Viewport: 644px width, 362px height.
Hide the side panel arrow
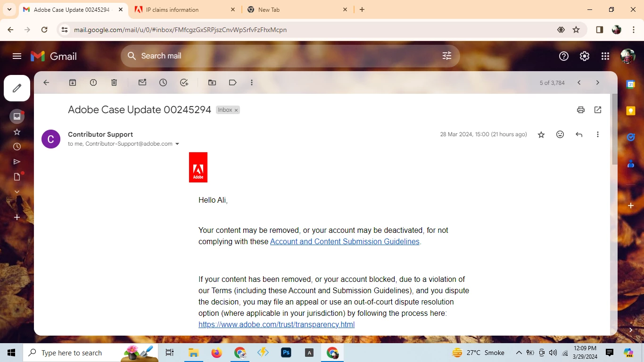click(631, 330)
